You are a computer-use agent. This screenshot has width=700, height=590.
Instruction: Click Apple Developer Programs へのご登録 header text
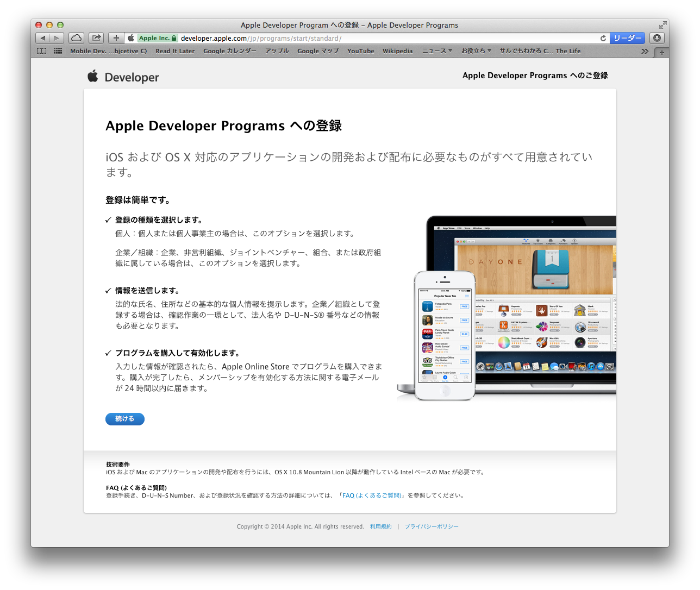535,76
